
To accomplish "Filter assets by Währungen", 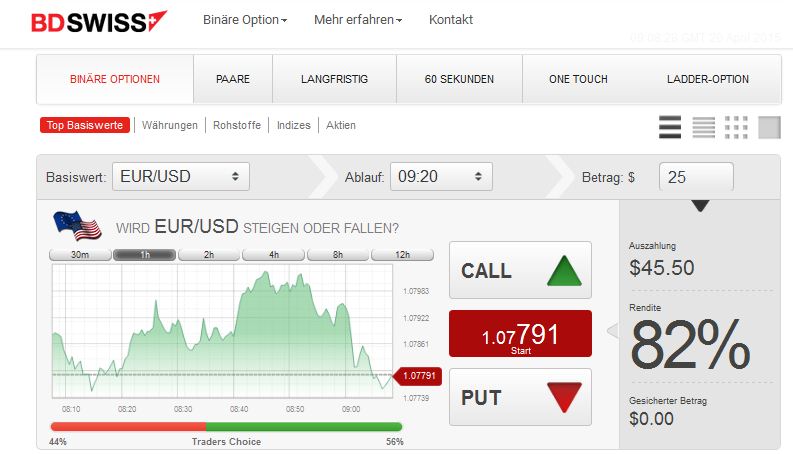I will click(x=170, y=125).
